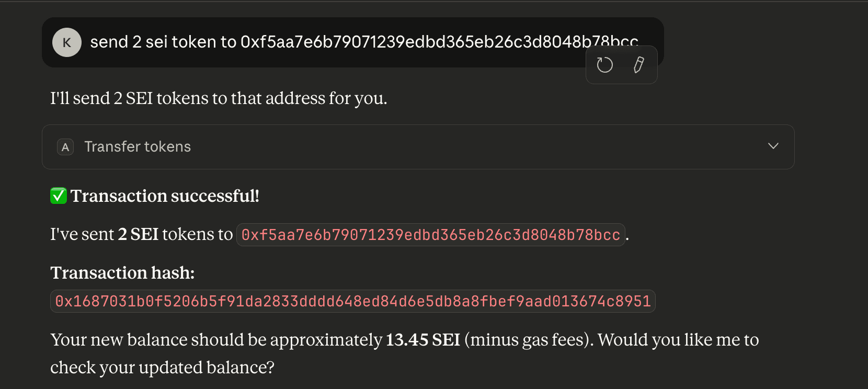Click the Transaction hash: label

[122, 273]
